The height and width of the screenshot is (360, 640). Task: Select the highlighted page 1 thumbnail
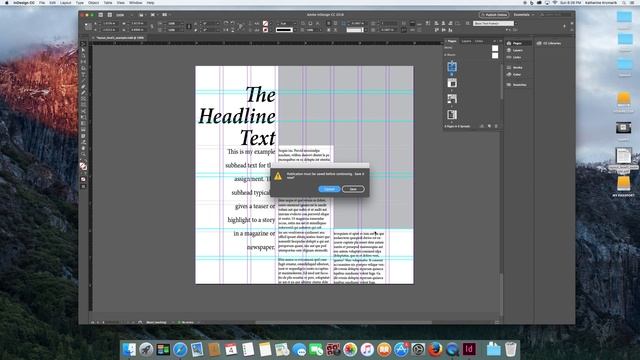452,66
